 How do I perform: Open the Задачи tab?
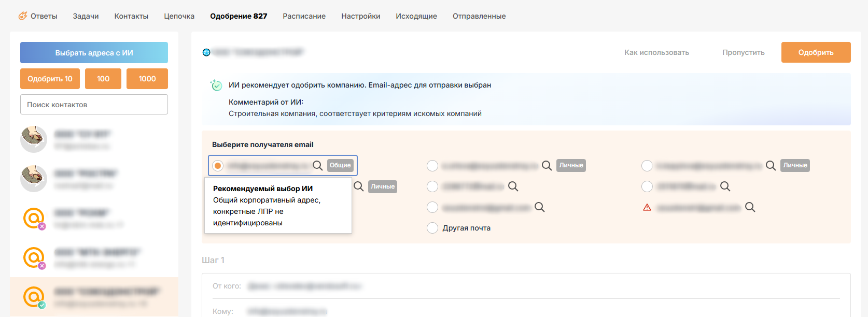click(86, 16)
